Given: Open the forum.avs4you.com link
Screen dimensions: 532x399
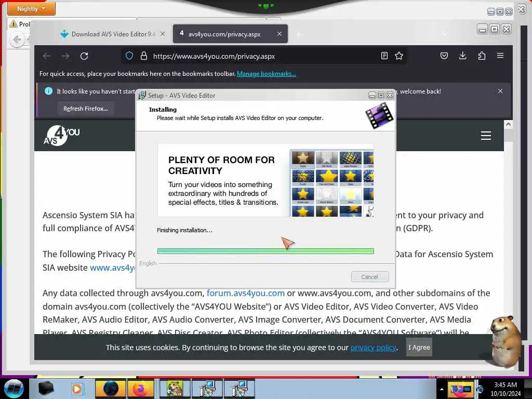Looking at the screenshot, I should coord(246,293).
